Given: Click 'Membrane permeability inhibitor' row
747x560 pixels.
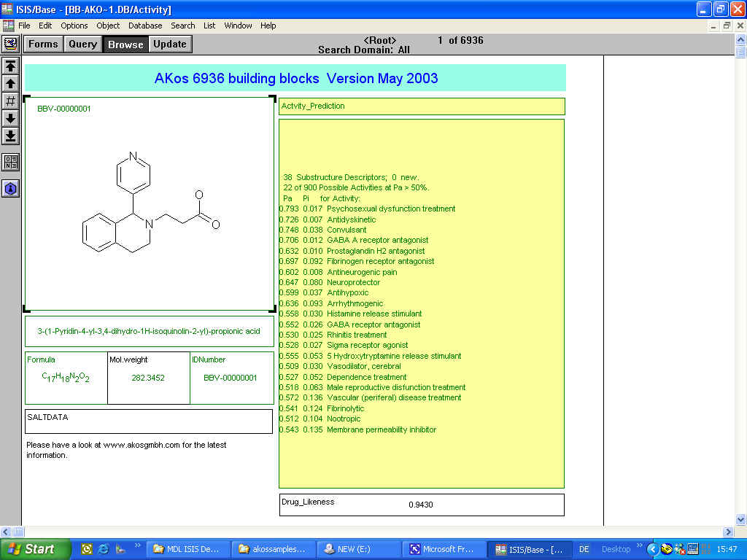Looking at the screenshot, I should tap(357, 429).
